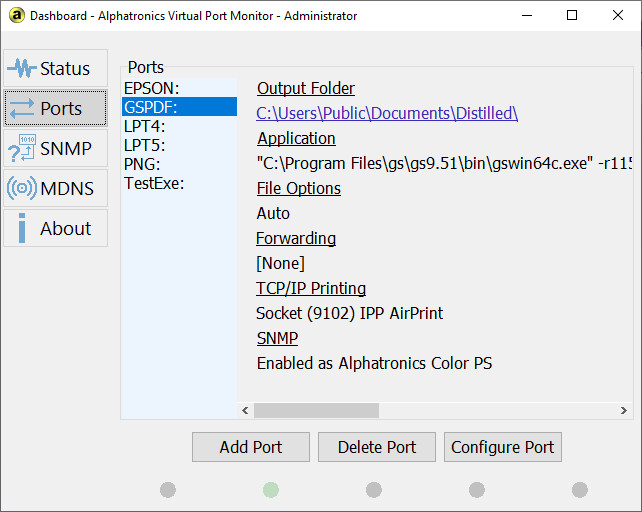This screenshot has width=642, height=512.
Task: Select the PNG: port
Action: click(x=142, y=164)
